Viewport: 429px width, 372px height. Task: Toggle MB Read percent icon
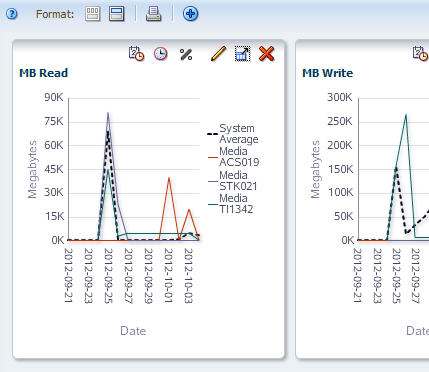[x=186, y=54]
